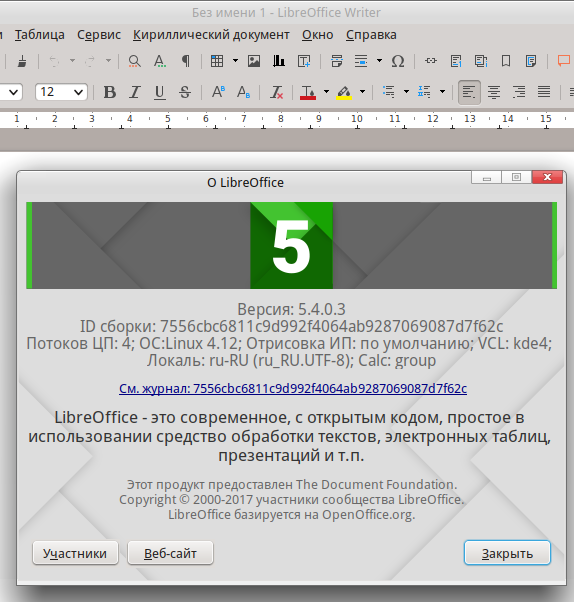Toggle strikethrough formatting
This screenshot has height=602, width=574.
click(x=185, y=92)
